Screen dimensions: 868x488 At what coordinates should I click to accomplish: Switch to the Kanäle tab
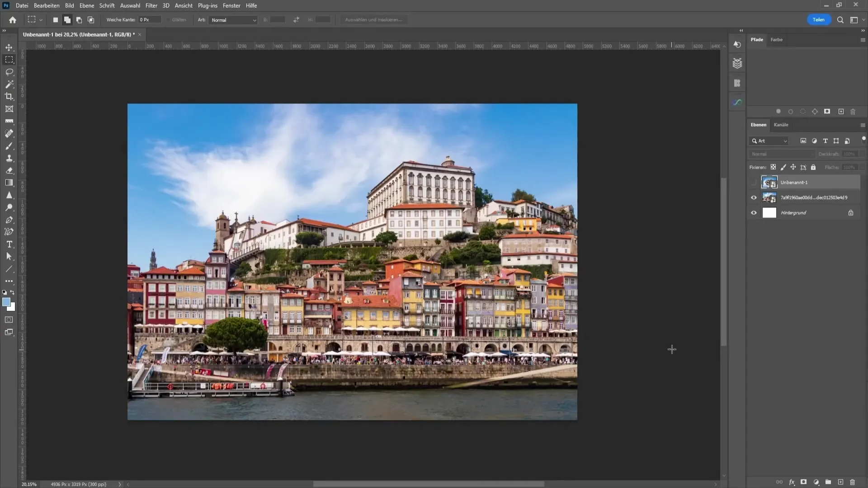point(781,125)
